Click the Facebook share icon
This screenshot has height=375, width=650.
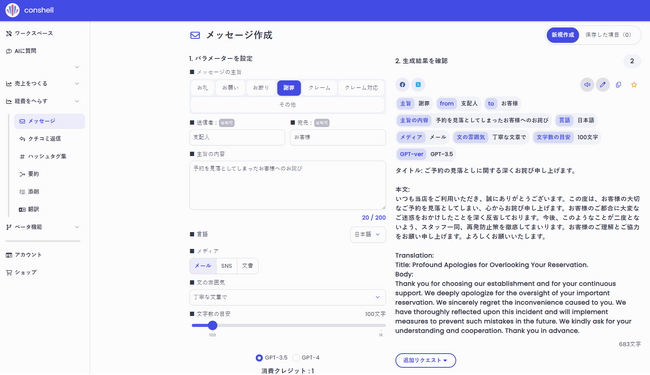(402, 85)
